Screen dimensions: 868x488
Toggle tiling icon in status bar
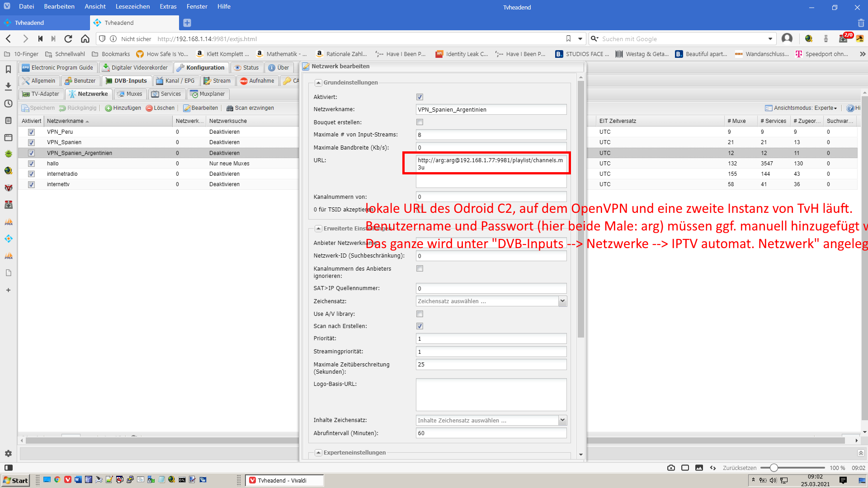[685, 468]
